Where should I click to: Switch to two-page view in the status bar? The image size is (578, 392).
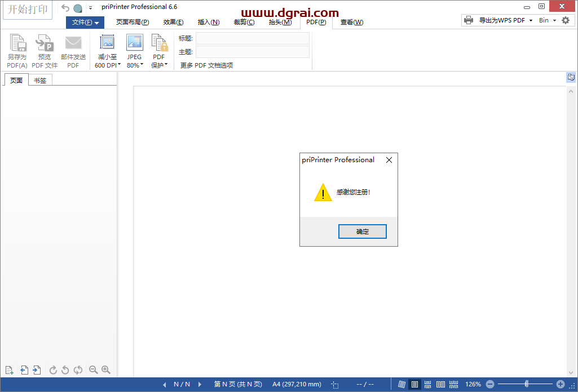(x=440, y=384)
